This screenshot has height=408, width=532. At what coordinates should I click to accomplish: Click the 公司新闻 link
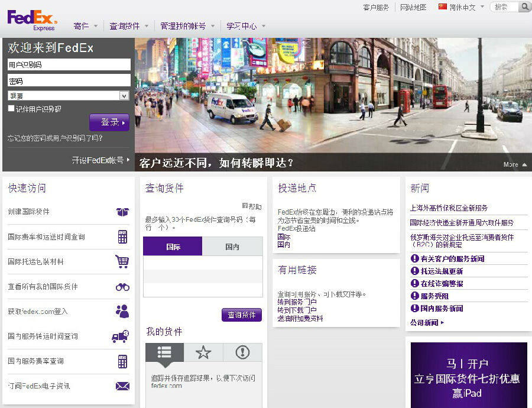427,322
